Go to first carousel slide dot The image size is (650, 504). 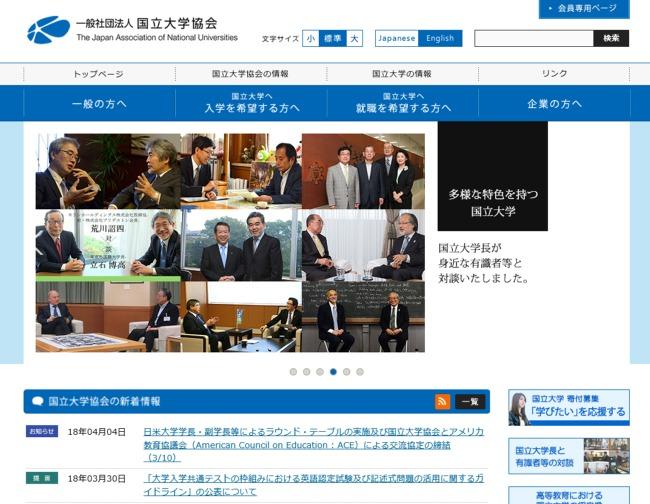[293, 372]
